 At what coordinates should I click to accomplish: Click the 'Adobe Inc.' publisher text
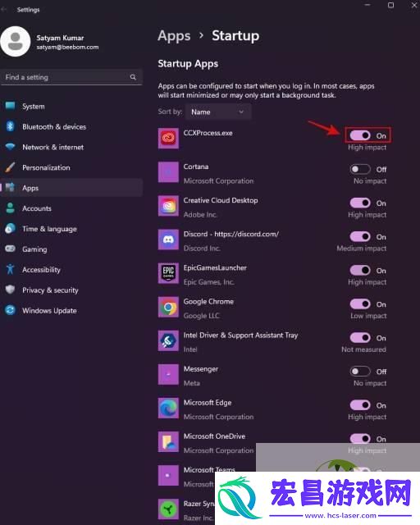(x=200, y=215)
